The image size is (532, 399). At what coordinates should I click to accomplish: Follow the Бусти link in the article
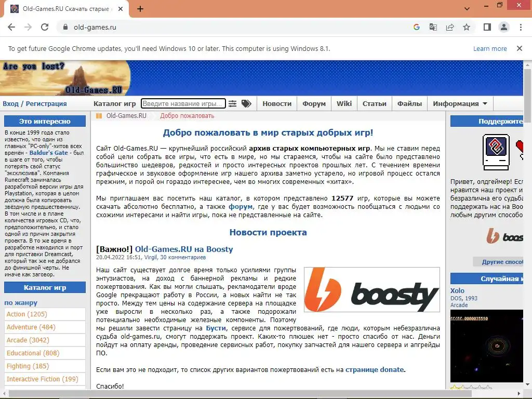pos(216,328)
